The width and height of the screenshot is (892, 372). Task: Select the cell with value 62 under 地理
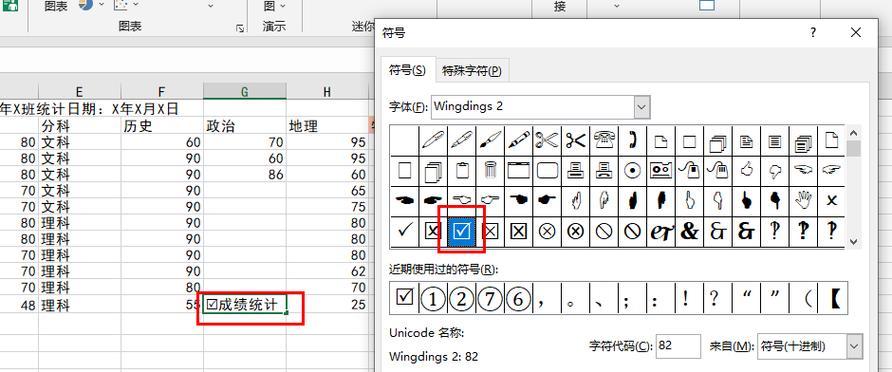(327, 272)
